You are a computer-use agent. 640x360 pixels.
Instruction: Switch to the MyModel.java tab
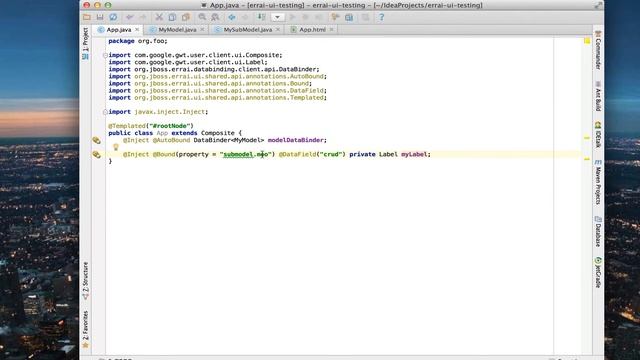coord(177,30)
